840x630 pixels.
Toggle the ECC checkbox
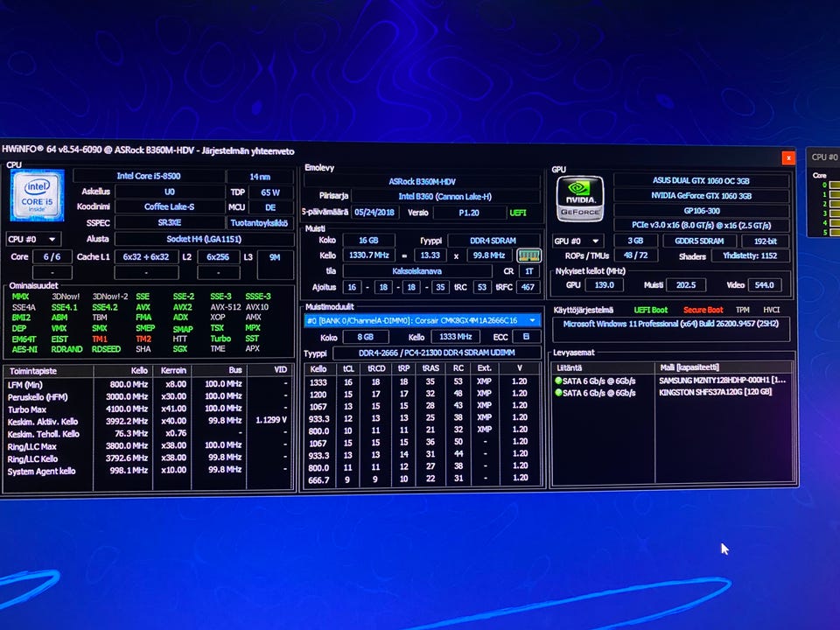[526, 336]
